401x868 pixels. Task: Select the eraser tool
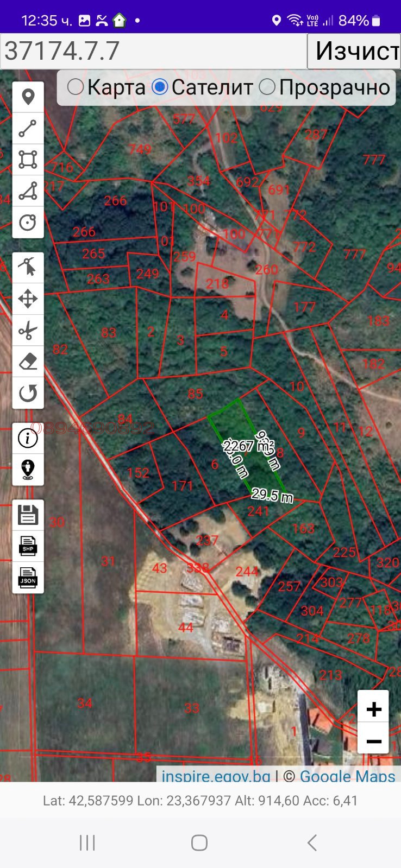[28, 362]
